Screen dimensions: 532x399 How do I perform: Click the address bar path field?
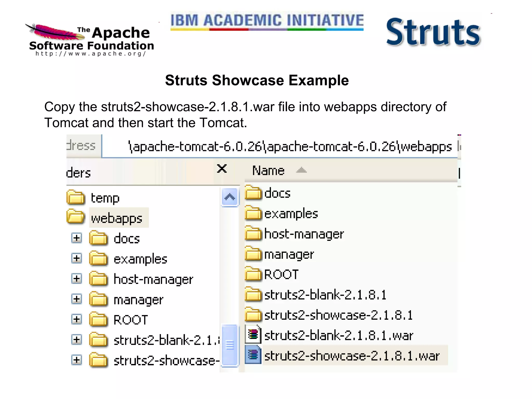280,146
